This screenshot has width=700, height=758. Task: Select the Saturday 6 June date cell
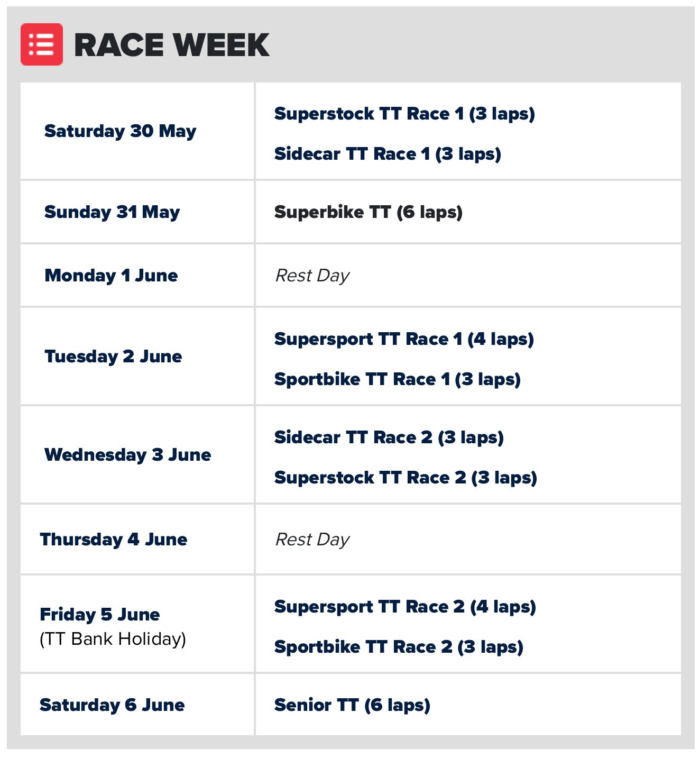(x=137, y=705)
